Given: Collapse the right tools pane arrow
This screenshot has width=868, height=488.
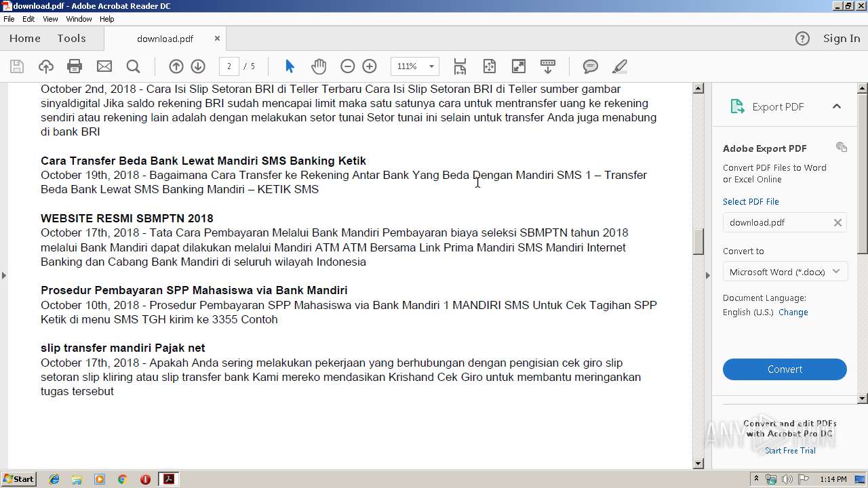Looking at the screenshot, I should [708, 275].
